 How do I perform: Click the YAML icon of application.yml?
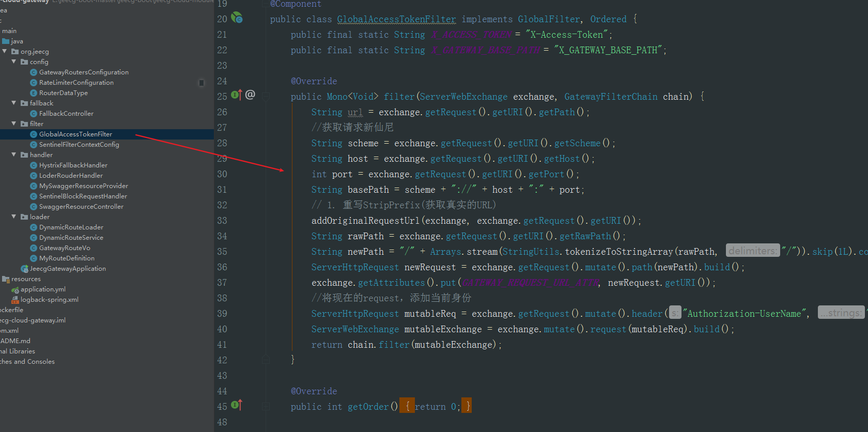point(15,289)
